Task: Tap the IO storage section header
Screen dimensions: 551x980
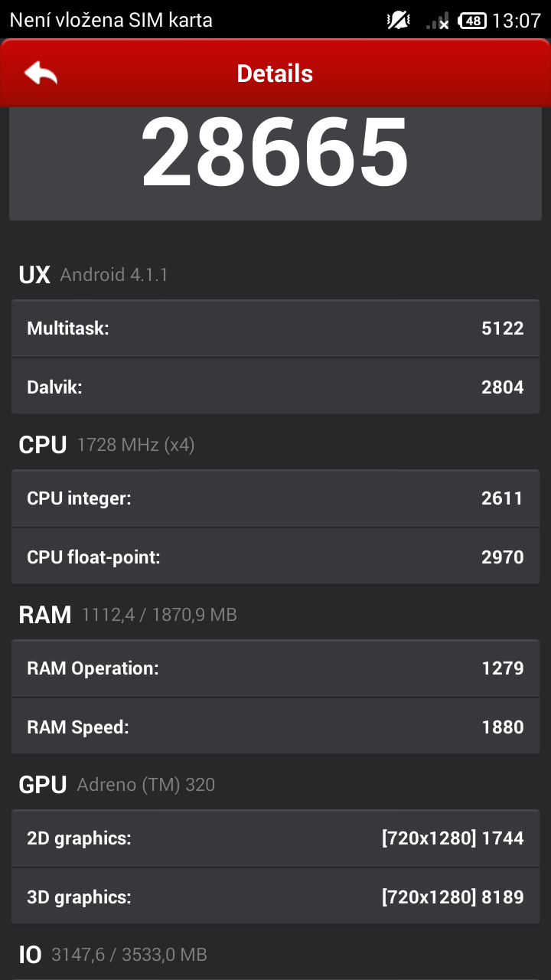Action: tap(112, 955)
